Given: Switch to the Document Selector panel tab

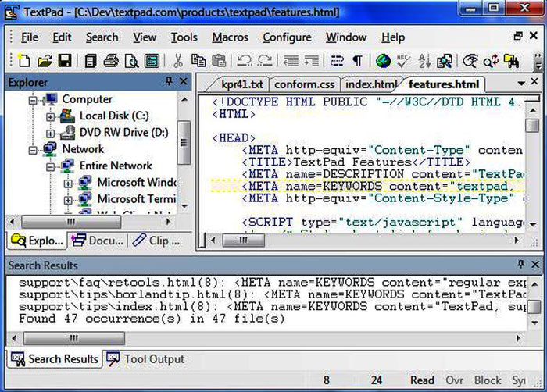Looking at the screenshot, I should point(98,241).
